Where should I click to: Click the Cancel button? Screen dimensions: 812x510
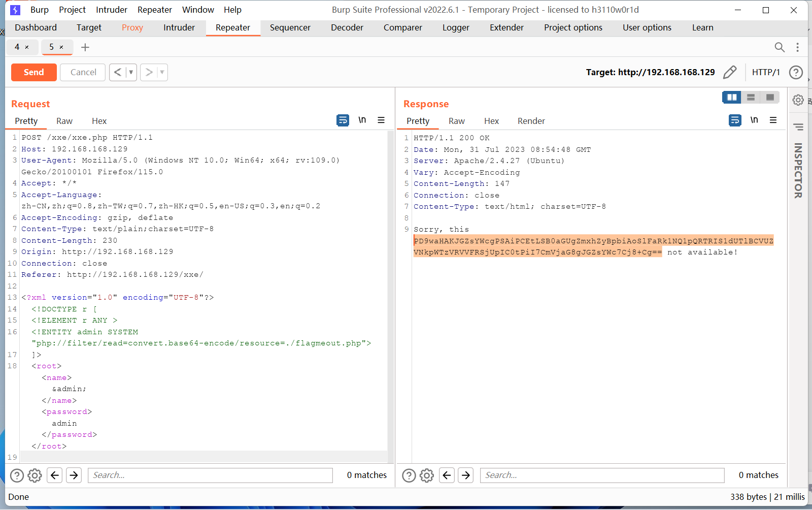click(83, 72)
